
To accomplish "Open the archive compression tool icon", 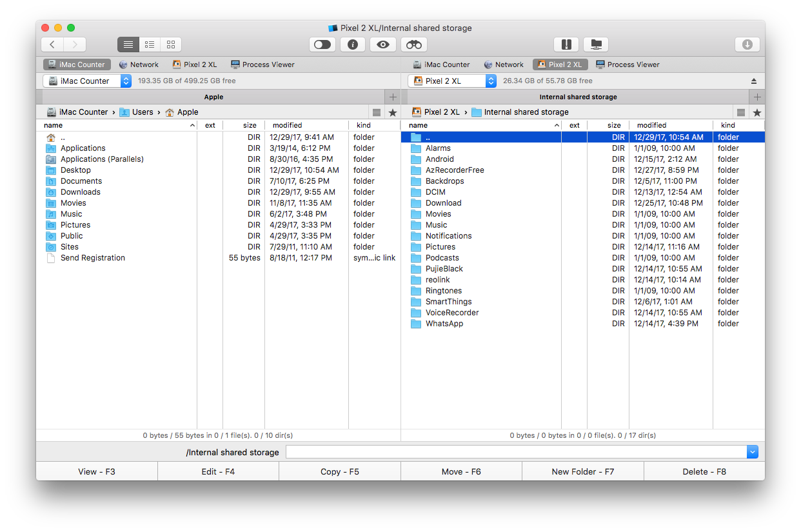I will point(566,44).
